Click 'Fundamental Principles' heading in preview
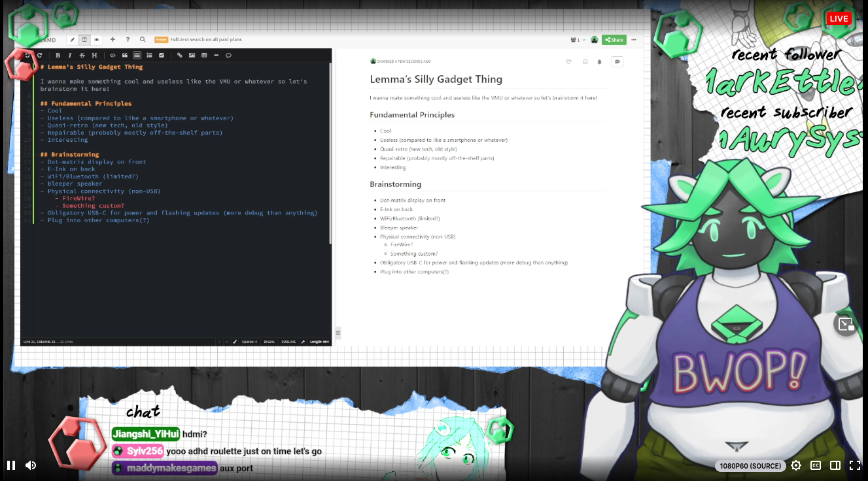 [412, 115]
